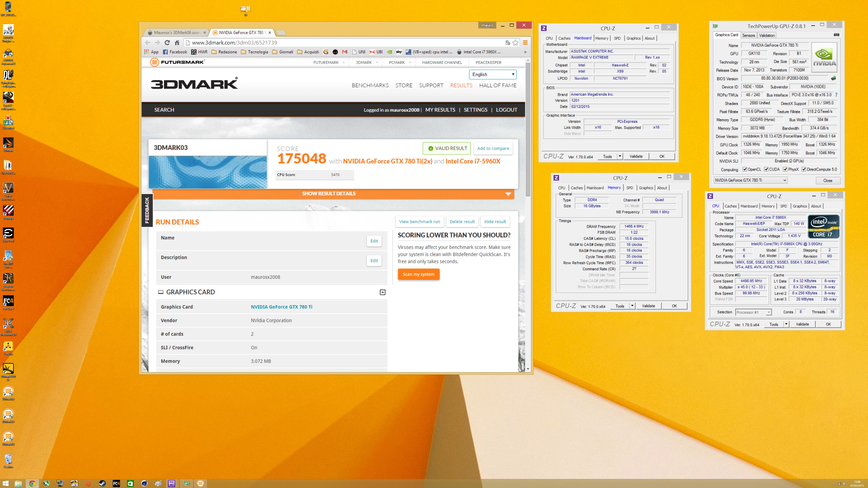Select Caches tab in CPU-Z Mainboard window
This screenshot has width=868, height=488.
click(x=564, y=38)
